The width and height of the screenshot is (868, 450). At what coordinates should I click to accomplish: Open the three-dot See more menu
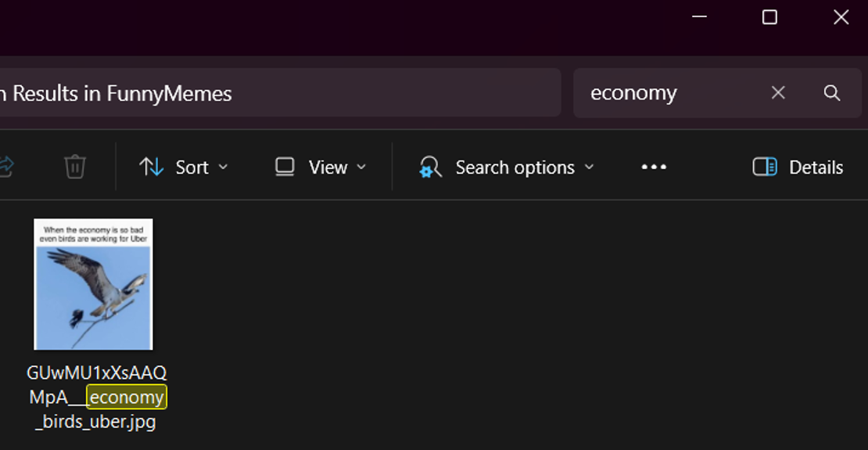(x=654, y=167)
